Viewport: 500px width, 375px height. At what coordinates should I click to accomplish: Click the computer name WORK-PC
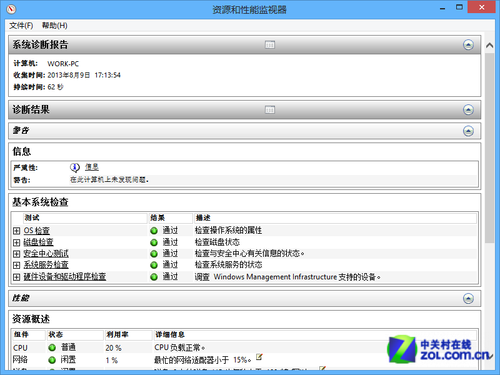coord(63,64)
